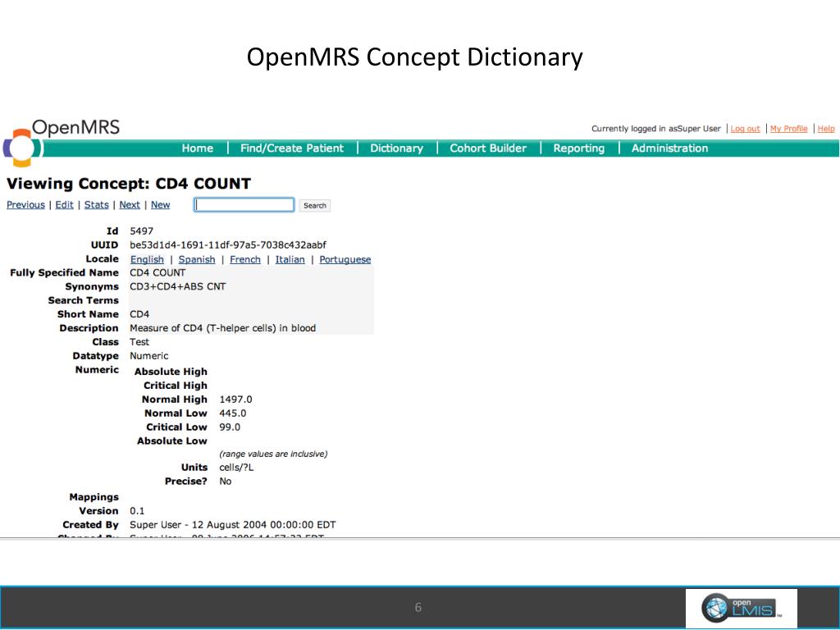Click the Absolute High label
The height and width of the screenshot is (630, 840).
point(171,372)
